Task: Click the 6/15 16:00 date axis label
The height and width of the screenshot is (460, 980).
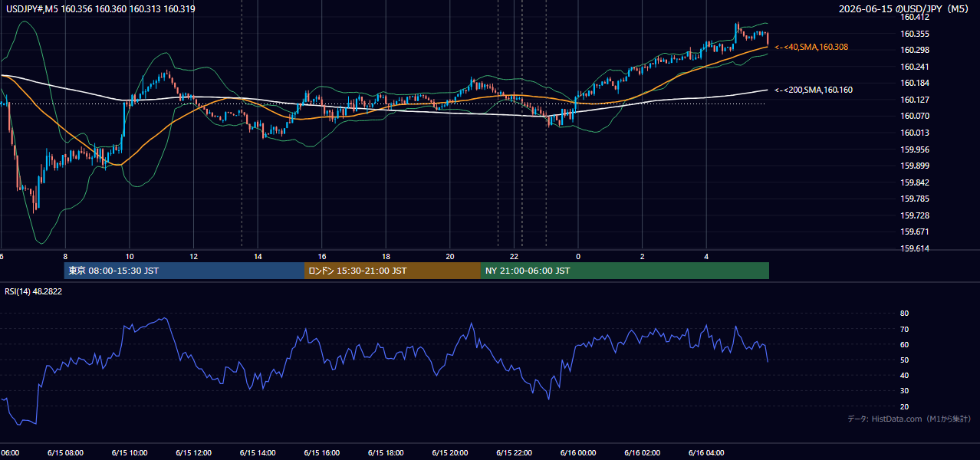Action: click(x=321, y=452)
